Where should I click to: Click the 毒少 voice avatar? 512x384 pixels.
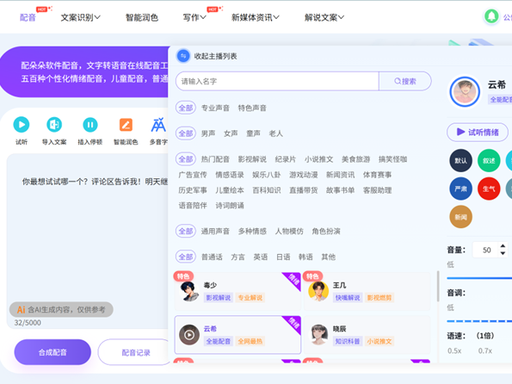click(x=189, y=291)
